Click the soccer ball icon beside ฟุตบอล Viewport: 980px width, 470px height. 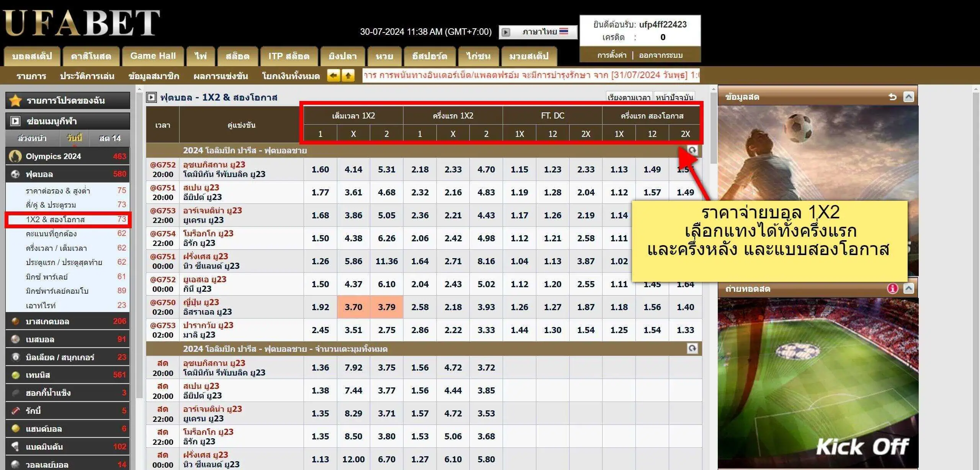(15, 174)
